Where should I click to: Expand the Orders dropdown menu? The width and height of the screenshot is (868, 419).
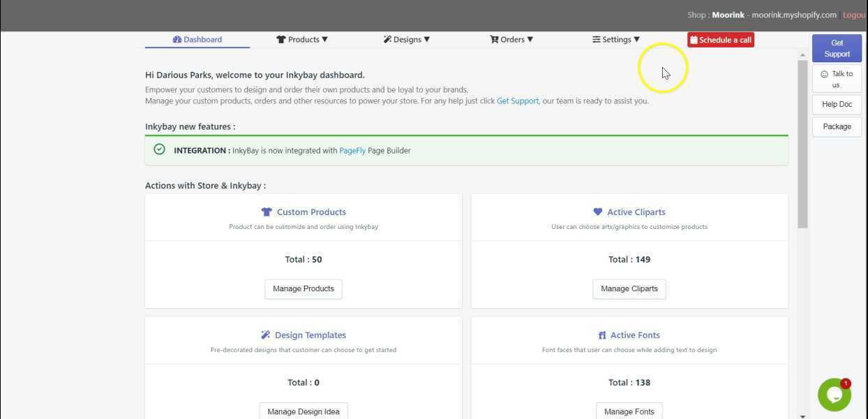(x=511, y=40)
